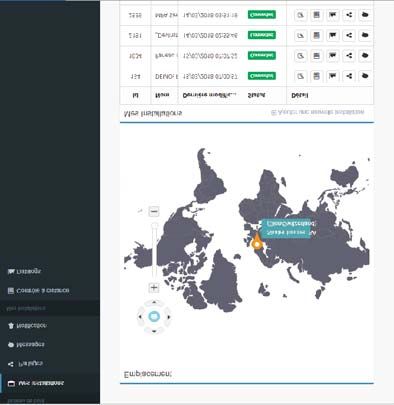This screenshot has width=394, height=405.
Task: Open sidebar item with table icon
Action: (50, 291)
